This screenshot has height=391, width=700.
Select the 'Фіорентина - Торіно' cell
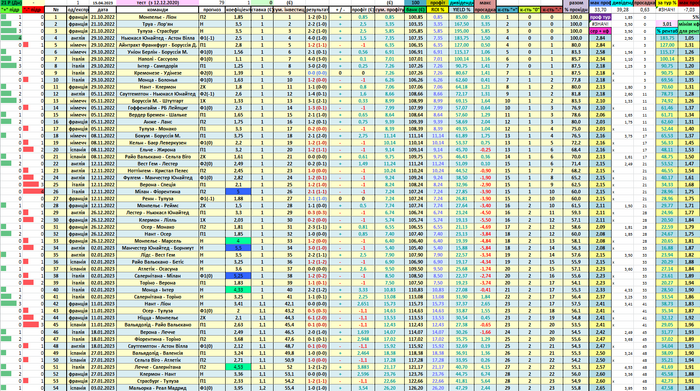pyautogui.click(x=158, y=339)
